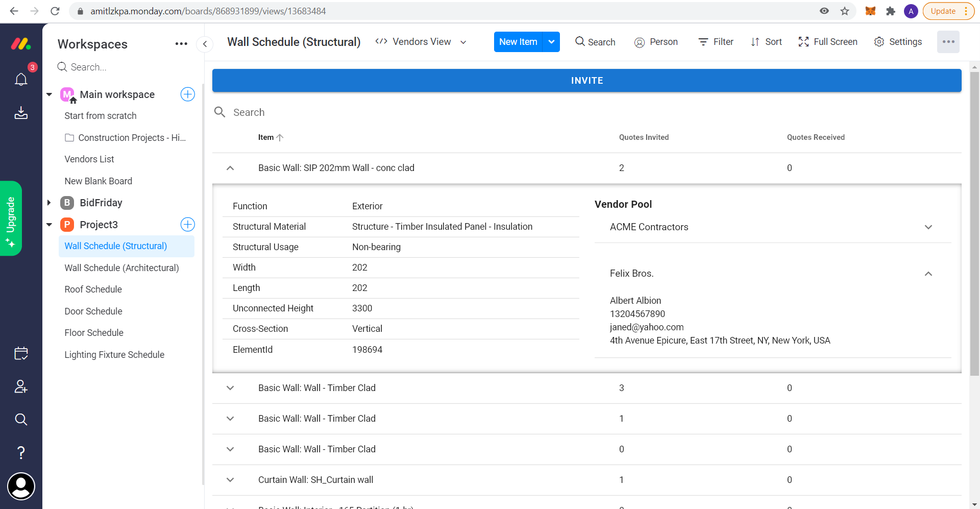Screen dimensions: 980x509
Task: Click the browser Update button
Action: point(948,11)
